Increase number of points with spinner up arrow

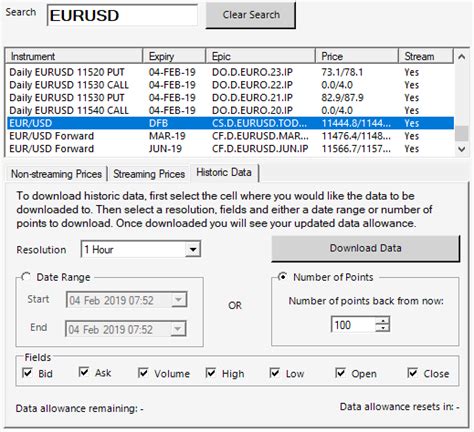pos(382,321)
